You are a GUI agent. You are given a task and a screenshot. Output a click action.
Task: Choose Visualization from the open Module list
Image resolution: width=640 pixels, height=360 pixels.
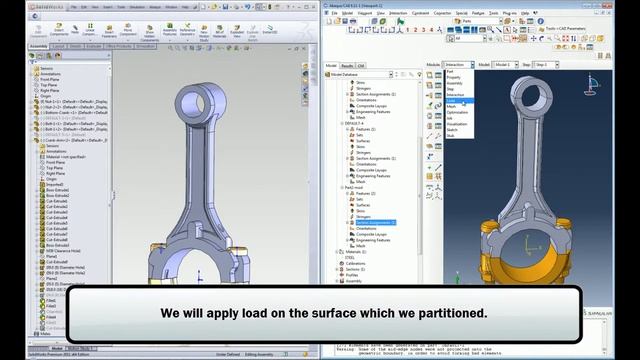(x=460, y=124)
